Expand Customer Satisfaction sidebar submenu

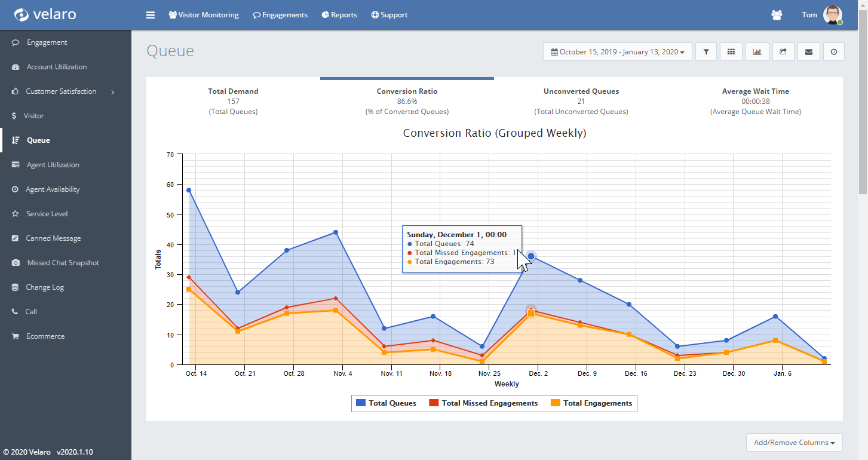pos(66,91)
